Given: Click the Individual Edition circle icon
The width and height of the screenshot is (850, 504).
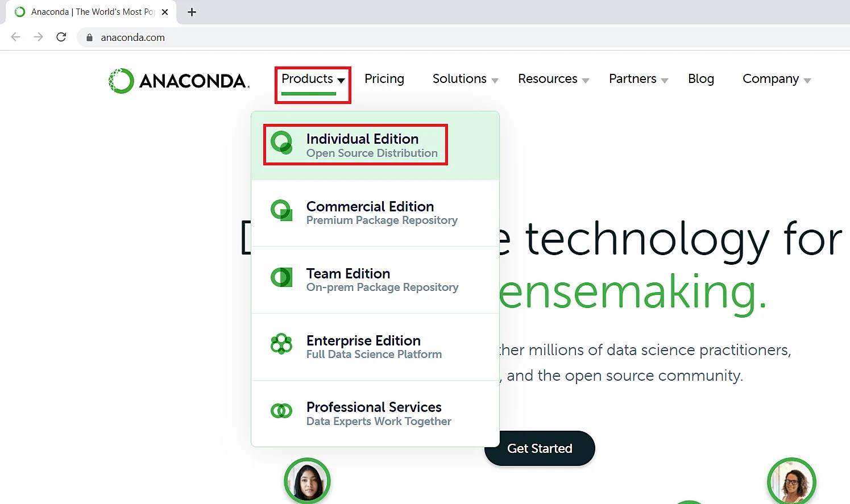Looking at the screenshot, I should [281, 143].
